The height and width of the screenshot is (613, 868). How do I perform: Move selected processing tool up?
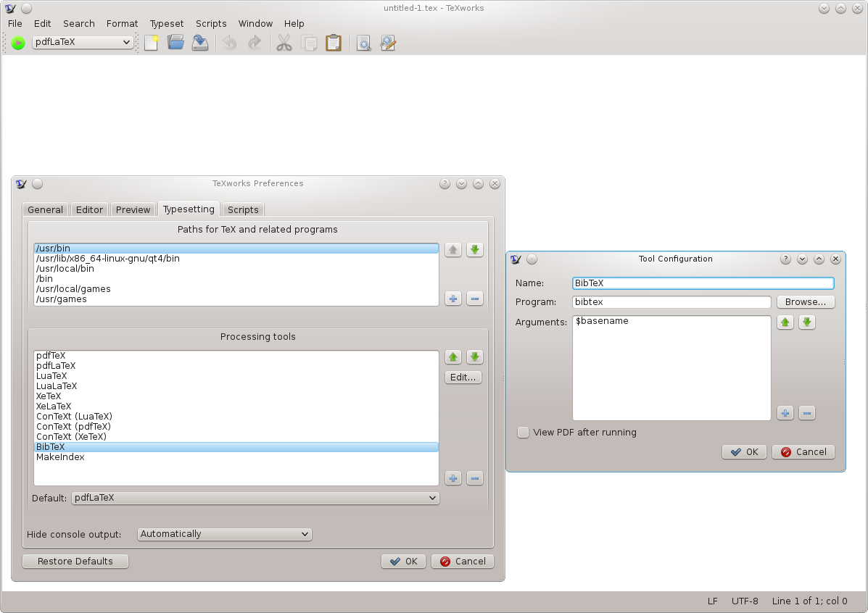[453, 357]
